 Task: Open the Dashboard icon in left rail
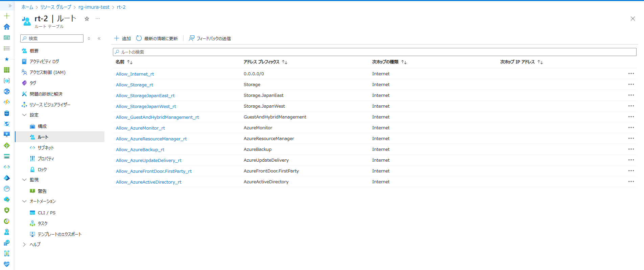pos(7,37)
